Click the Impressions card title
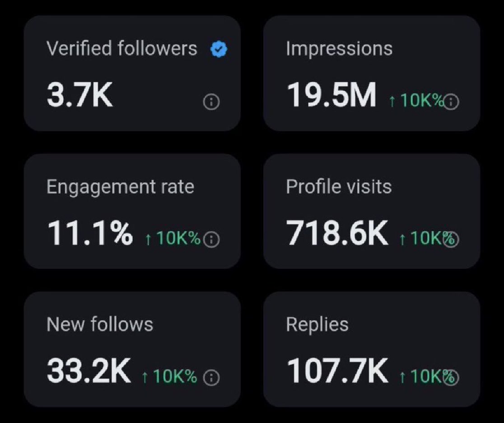This screenshot has height=423, width=504. coord(339,49)
